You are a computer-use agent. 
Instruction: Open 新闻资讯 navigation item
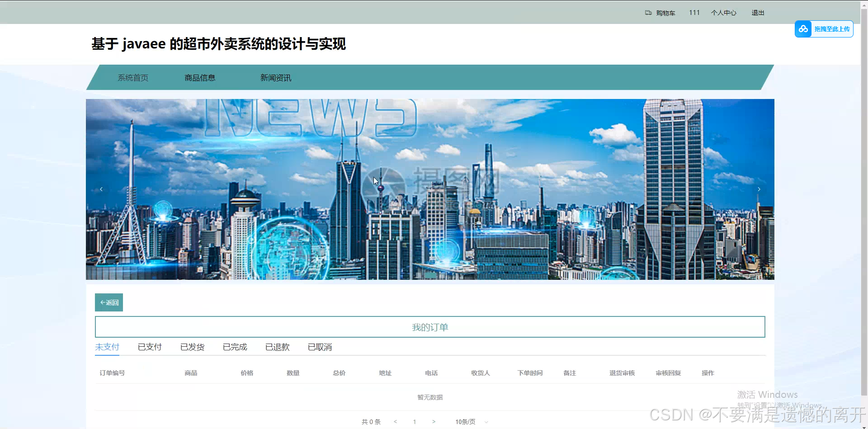click(276, 78)
